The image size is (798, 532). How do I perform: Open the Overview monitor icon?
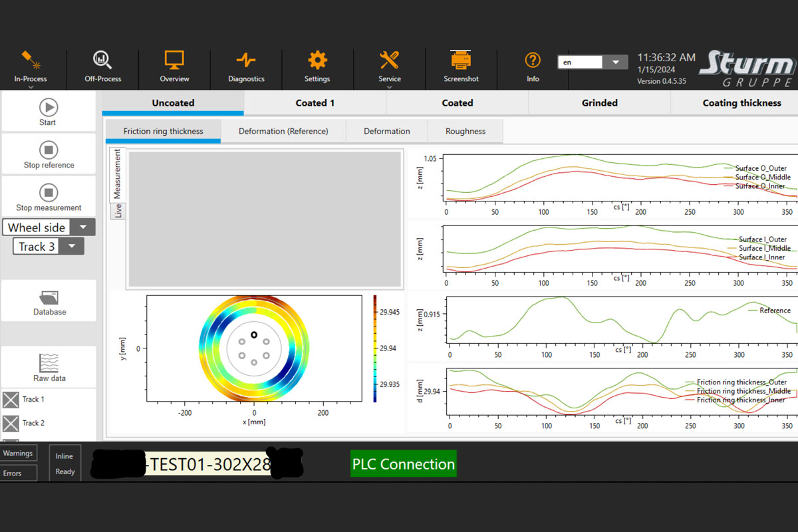174,61
